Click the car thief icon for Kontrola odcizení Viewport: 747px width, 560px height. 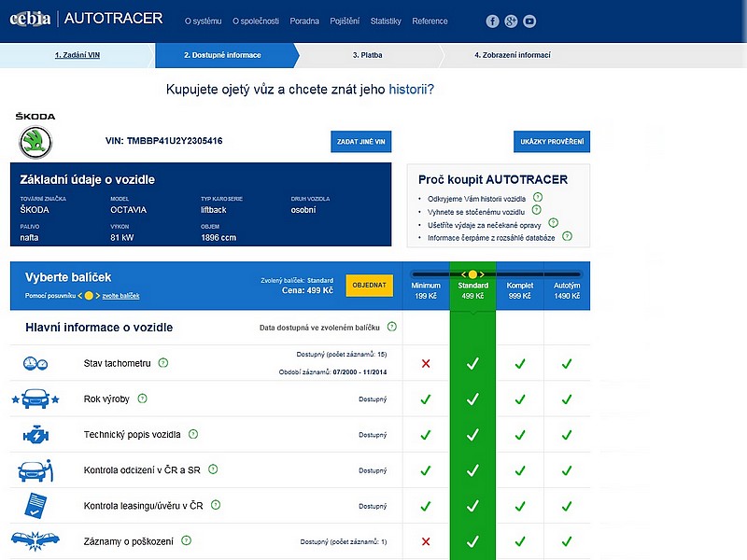(x=35, y=470)
